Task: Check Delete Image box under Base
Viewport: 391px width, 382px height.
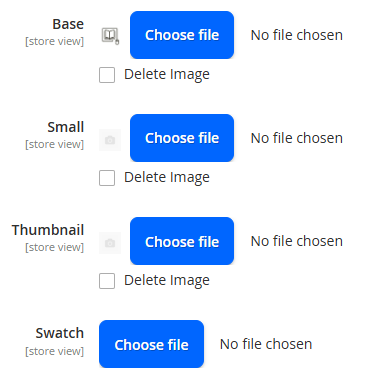Action: [x=107, y=75]
